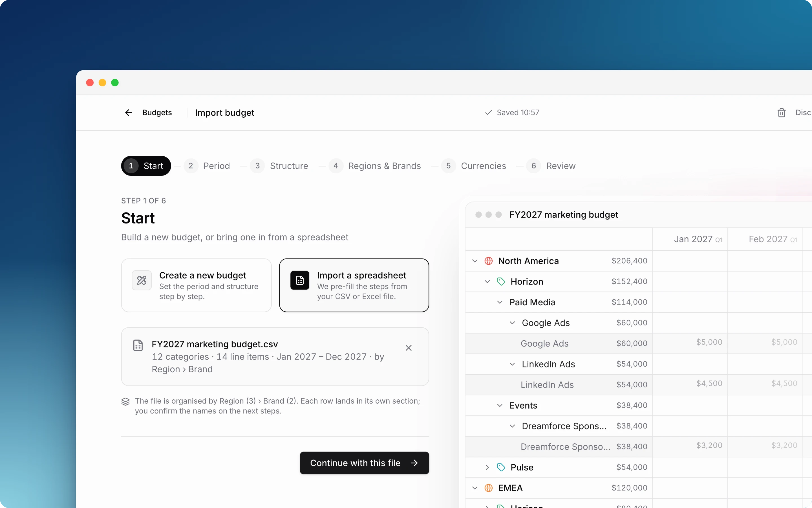This screenshot has height=508, width=812.
Task: Go back to Budgets link
Action: [x=157, y=113]
